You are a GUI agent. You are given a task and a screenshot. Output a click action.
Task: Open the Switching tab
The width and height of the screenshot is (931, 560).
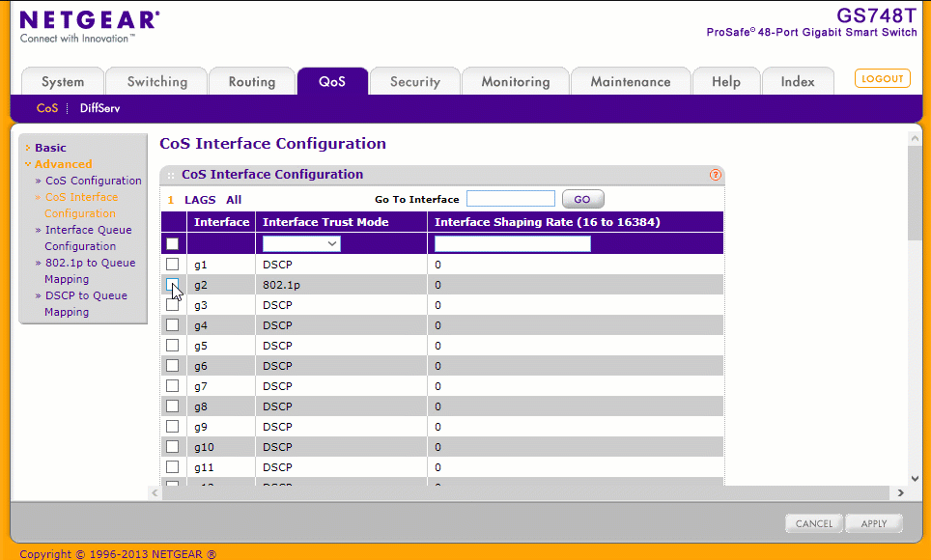[x=156, y=82]
